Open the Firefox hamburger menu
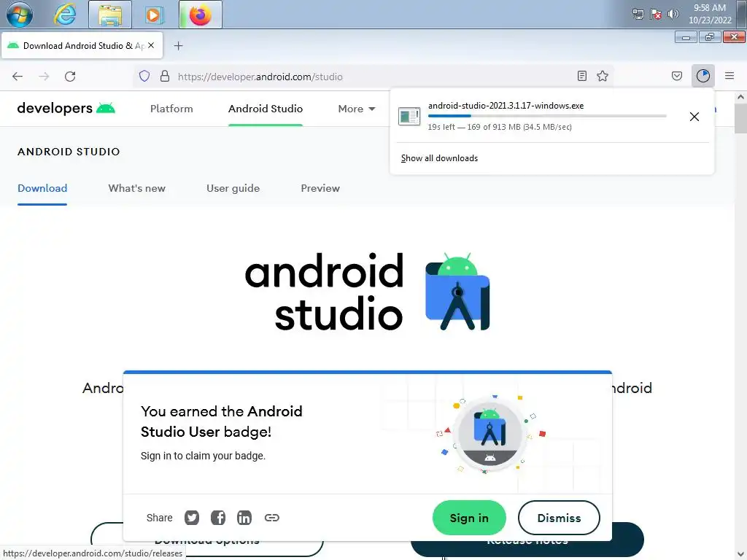Viewport: 747px width, 560px height. click(x=729, y=76)
